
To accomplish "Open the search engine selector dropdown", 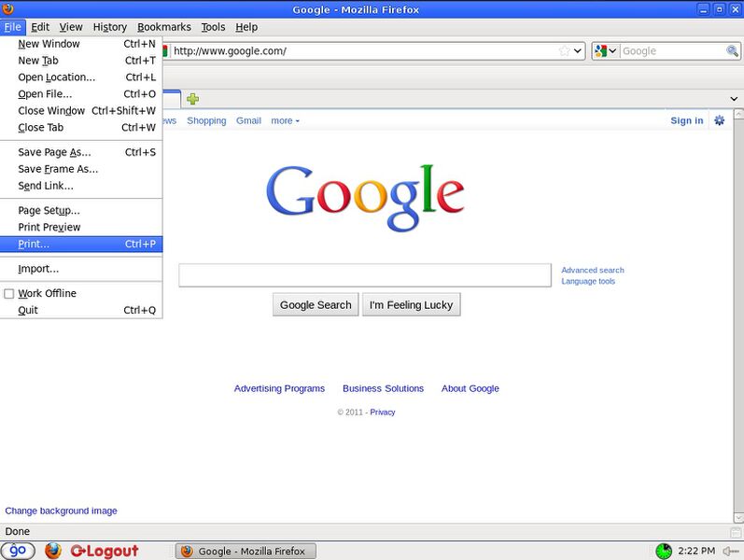I will coord(612,50).
